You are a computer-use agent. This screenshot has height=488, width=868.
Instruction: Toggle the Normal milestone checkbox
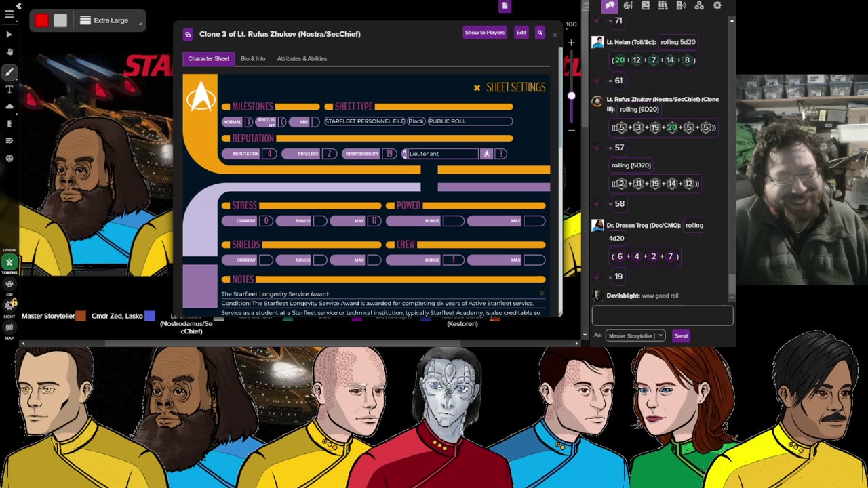[248, 121]
